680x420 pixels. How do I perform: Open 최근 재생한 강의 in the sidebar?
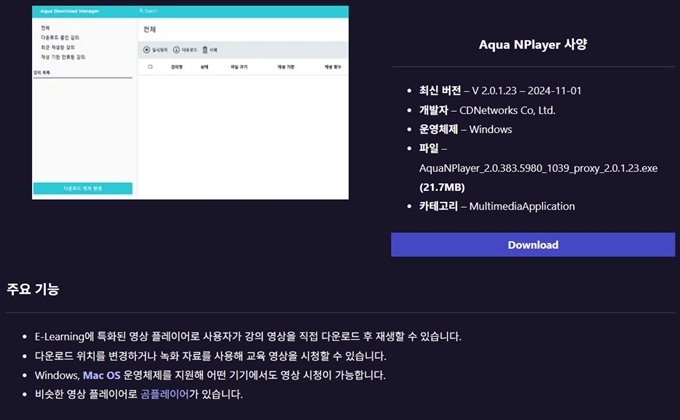point(58,47)
